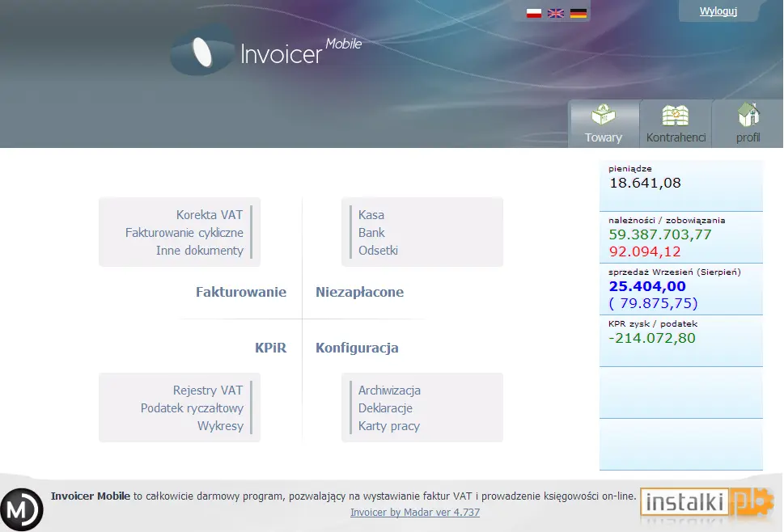Image resolution: width=784 pixels, height=532 pixels.
Task: Switch language to German flag
Action: [x=578, y=14]
